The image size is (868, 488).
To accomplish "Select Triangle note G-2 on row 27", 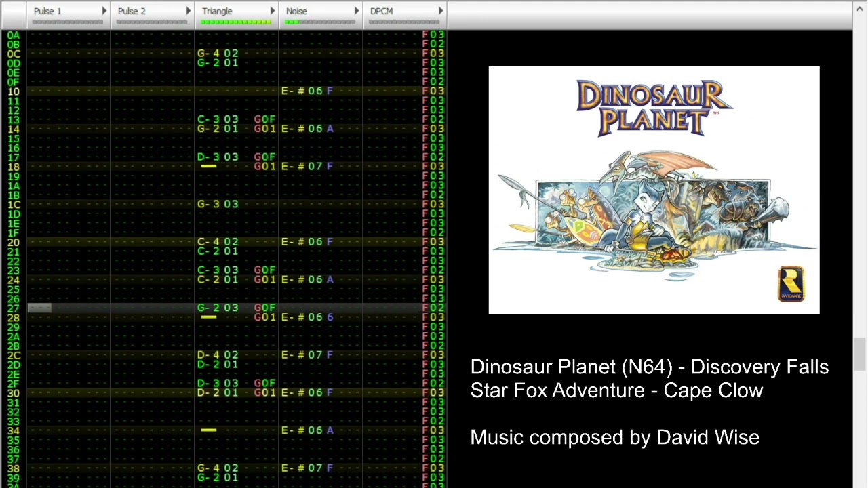I will pos(209,308).
